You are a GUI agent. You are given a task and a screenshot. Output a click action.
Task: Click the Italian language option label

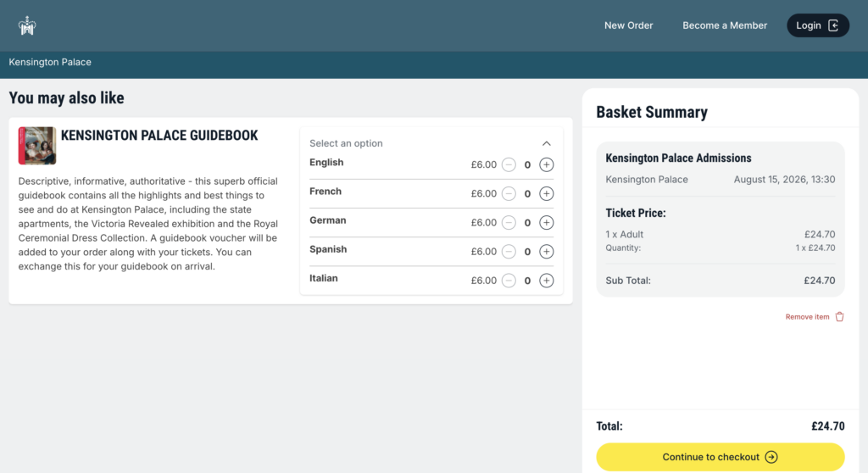323,278
